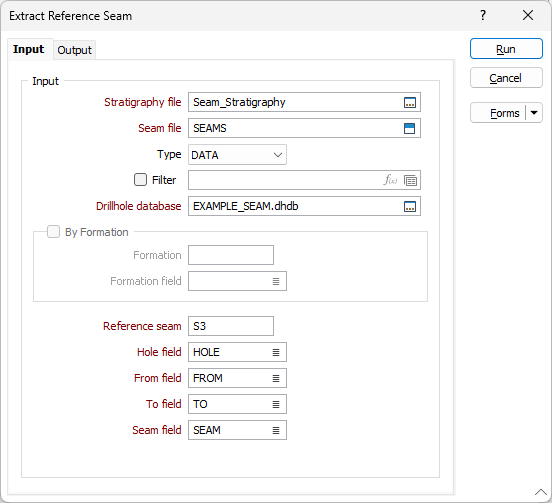Open the Seam field list icon

276,430
